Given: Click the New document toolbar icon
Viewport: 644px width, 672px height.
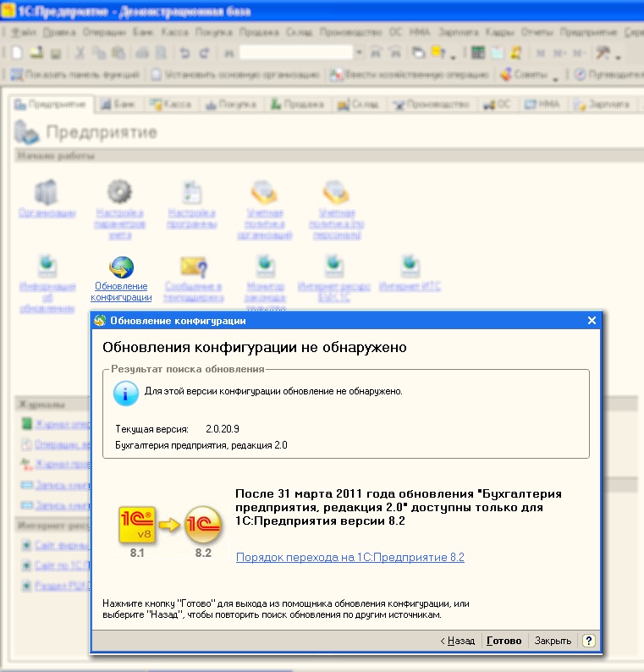Looking at the screenshot, I should pos(17,53).
